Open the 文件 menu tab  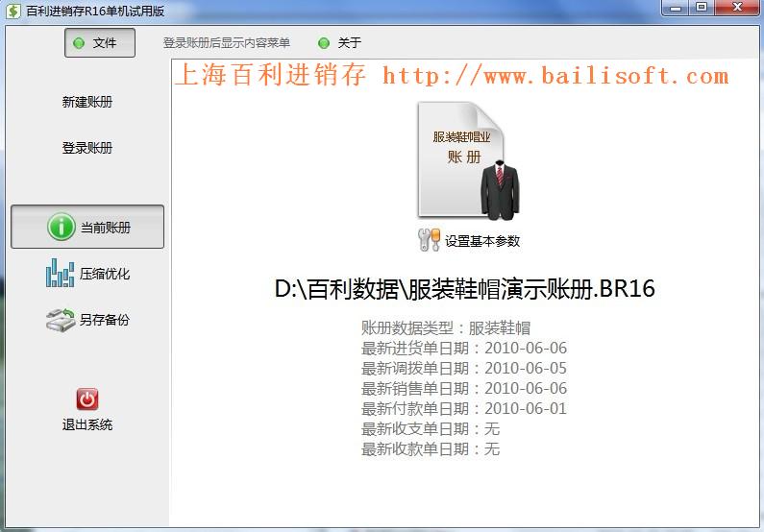100,43
